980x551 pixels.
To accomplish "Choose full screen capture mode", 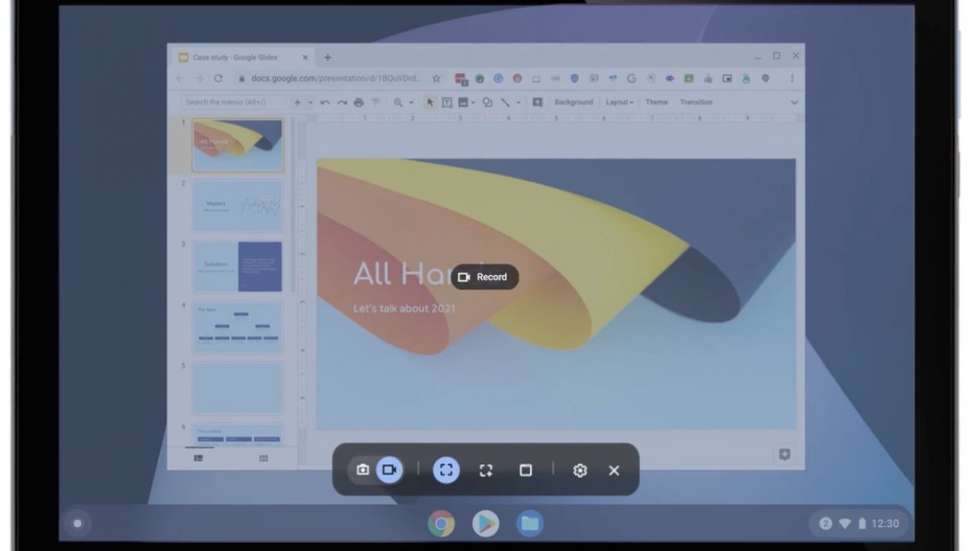I will click(446, 470).
